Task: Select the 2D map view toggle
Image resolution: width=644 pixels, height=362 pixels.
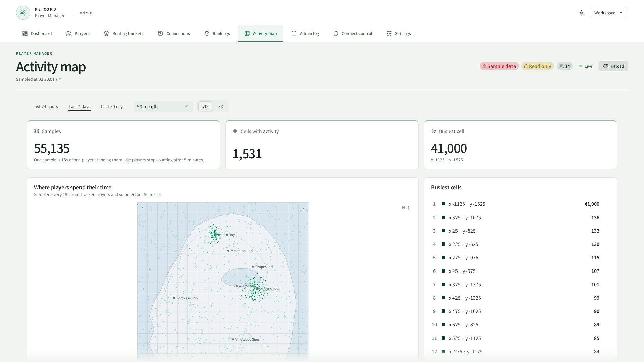Action: click(205, 107)
